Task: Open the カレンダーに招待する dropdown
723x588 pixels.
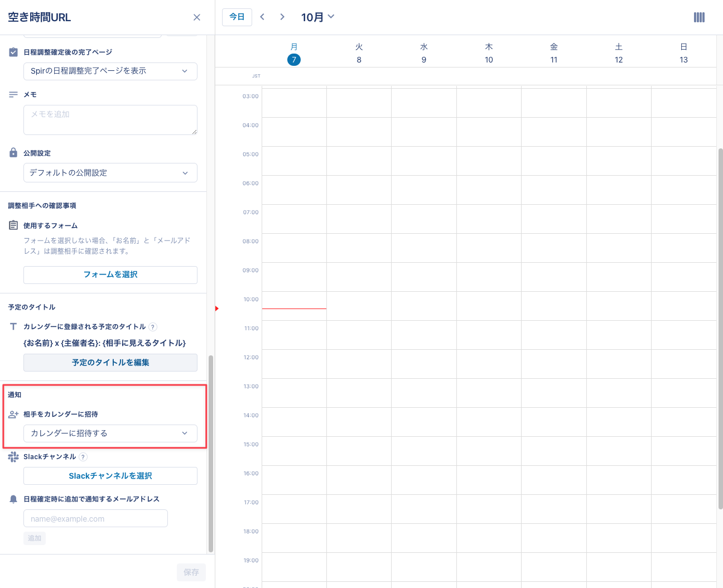Action: coord(110,433)
